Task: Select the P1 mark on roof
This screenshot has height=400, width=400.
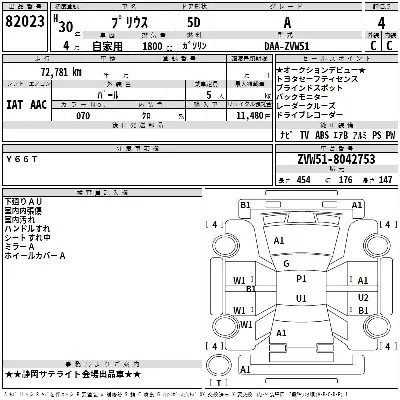Action: [x=301, y=279]
